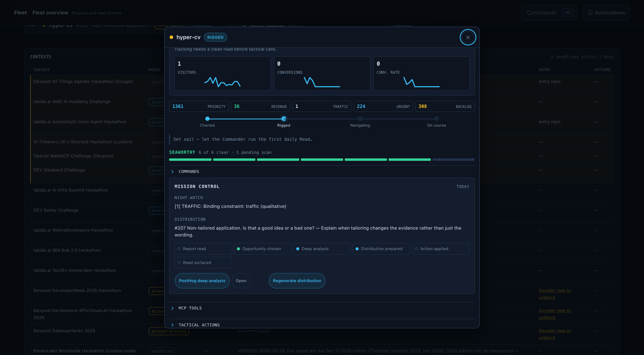Viewport: 644px width, 355px height.
Task: Click the 224 Urgent stat
Action: [x=384, y=106]
